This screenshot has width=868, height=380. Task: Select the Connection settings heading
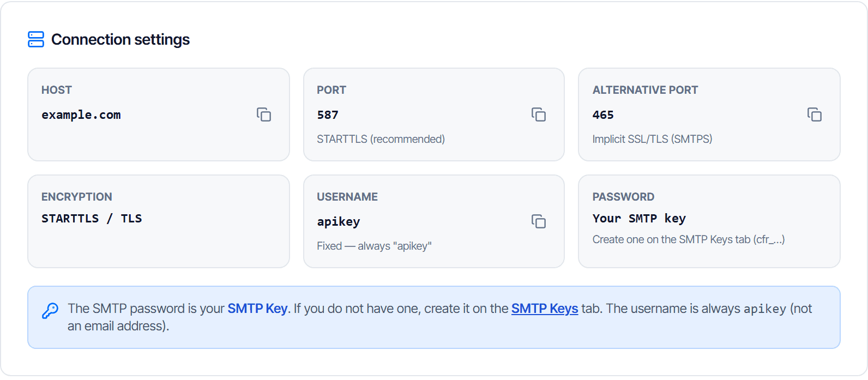click(x=120, y=39)
